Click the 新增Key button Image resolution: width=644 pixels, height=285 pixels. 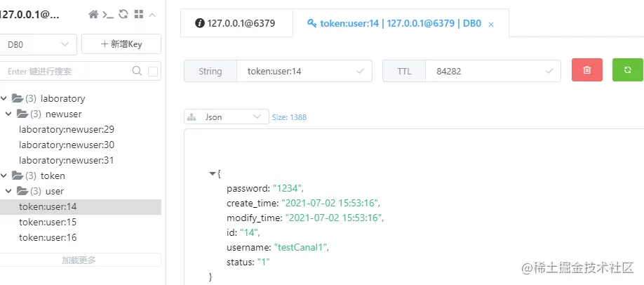121,44
